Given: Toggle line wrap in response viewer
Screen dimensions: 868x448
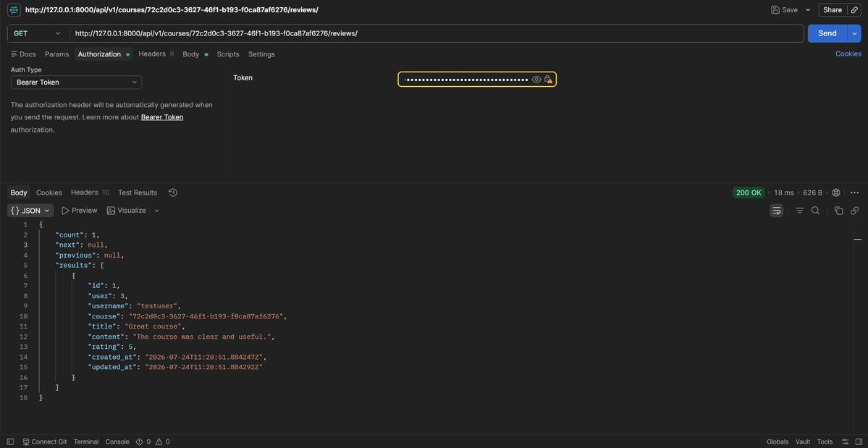Looking at the screenshot, I should (777, 211).
